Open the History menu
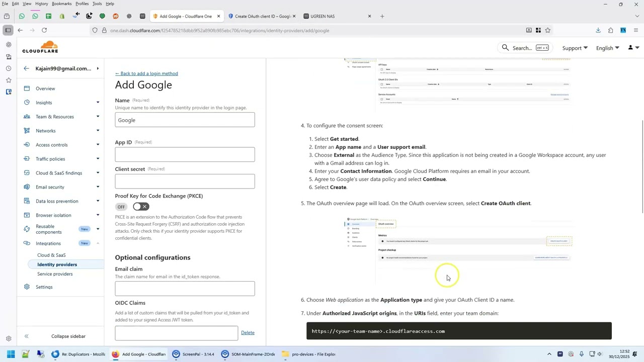 pyautogui.click(x=42, y=4)
